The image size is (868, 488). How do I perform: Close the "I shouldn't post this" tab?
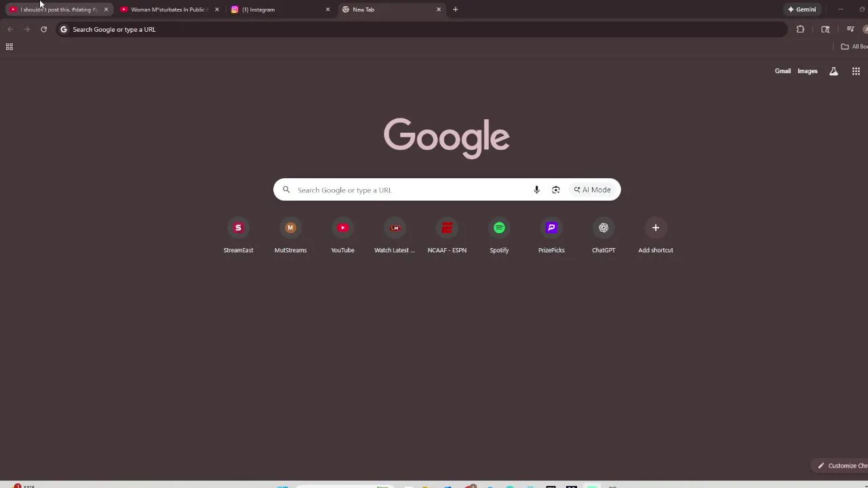pos(106,9)
